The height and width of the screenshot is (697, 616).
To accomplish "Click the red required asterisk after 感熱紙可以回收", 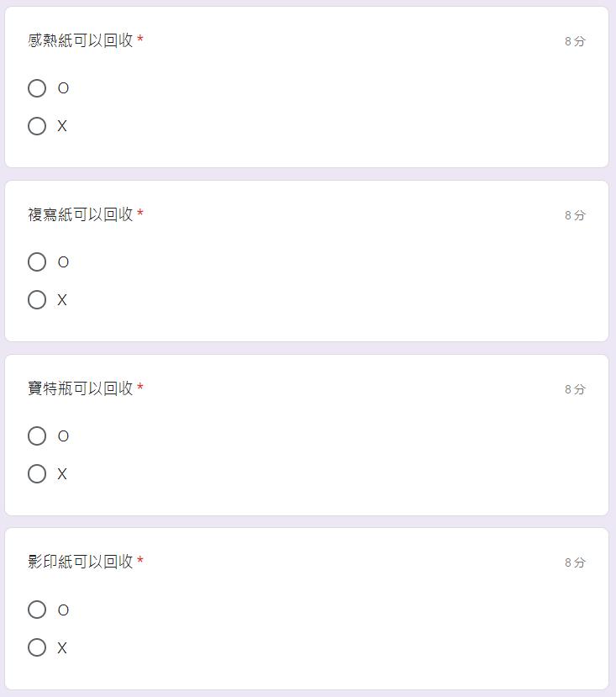I will (x=140, y=40).
